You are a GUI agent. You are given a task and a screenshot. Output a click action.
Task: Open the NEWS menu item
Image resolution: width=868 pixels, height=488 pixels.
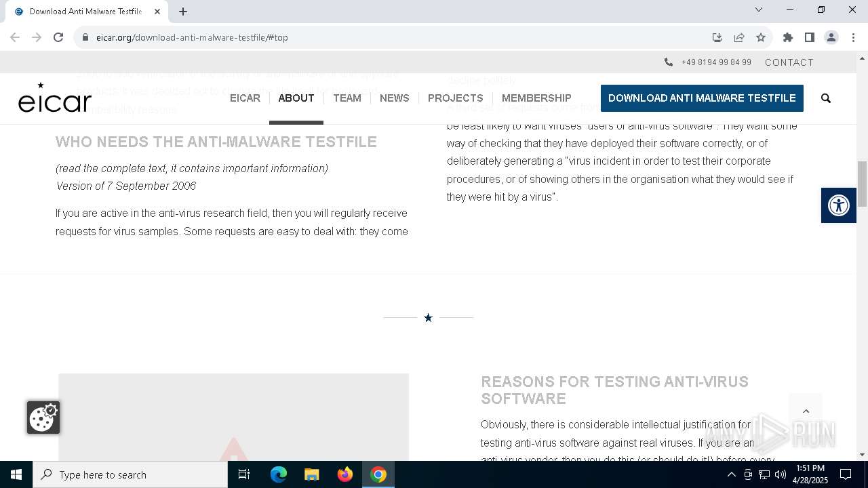[394, 98]
